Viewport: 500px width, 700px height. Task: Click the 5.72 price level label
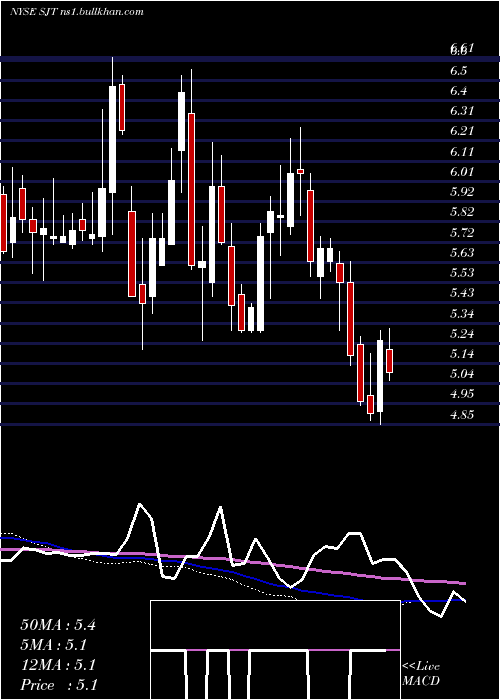[x=462, y=233]
